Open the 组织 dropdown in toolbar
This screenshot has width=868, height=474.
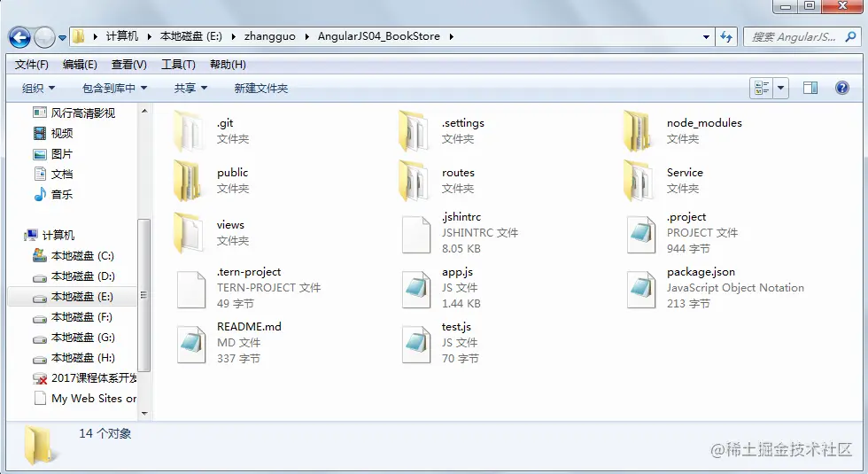pyautogui.click(x=38, y=88)
